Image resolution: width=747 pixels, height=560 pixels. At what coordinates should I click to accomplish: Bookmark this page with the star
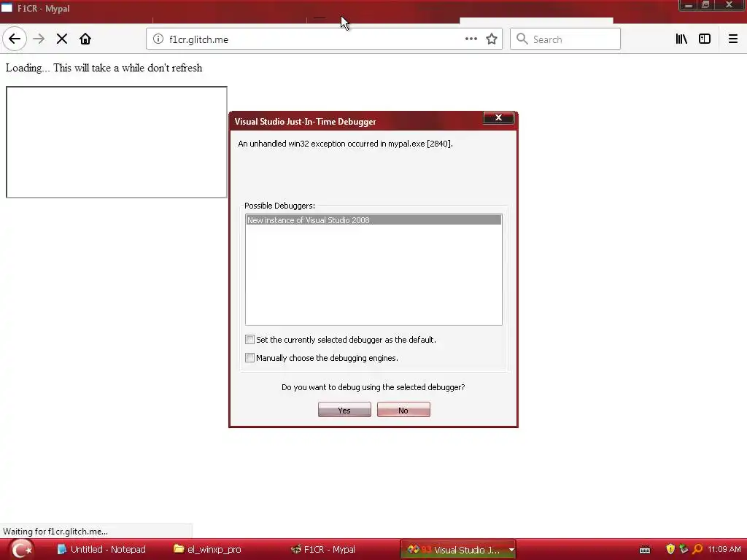(492, 39)
